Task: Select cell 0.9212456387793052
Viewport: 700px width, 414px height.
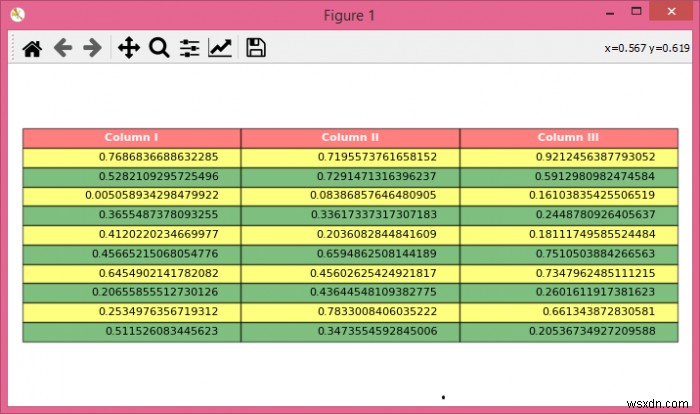Action: pyautogui.click(x=569, y=158)
